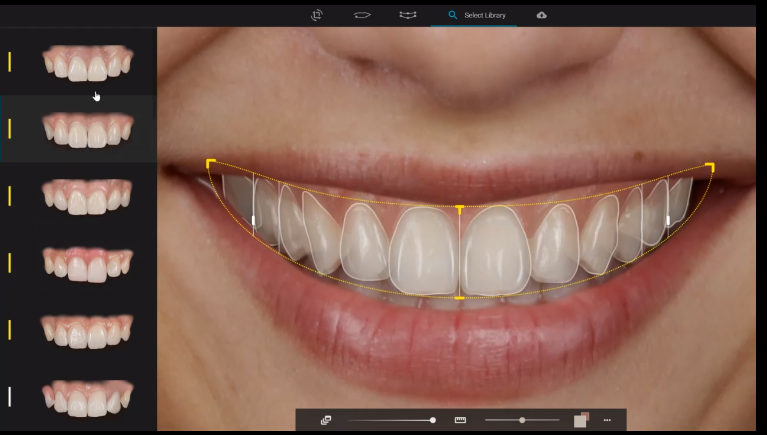Choose the fifth tooth library thumbnail
767x435 pixels.
tap(88, 331)
